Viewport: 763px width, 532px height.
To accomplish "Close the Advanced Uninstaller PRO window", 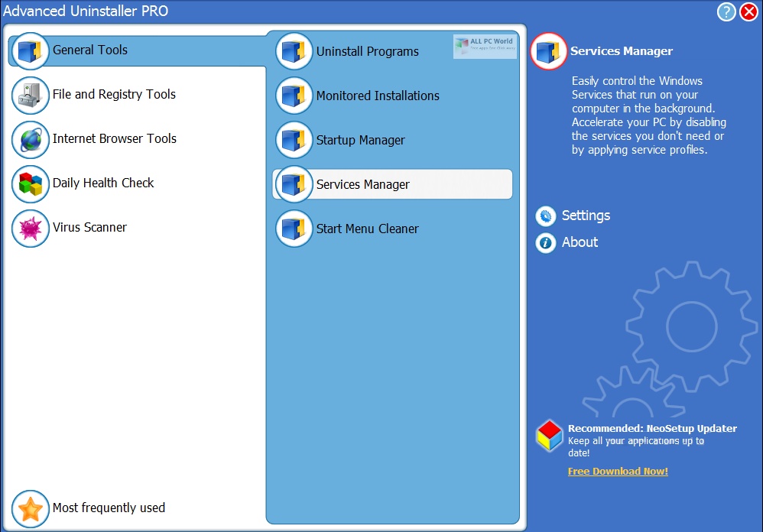I will pos(749,11).
